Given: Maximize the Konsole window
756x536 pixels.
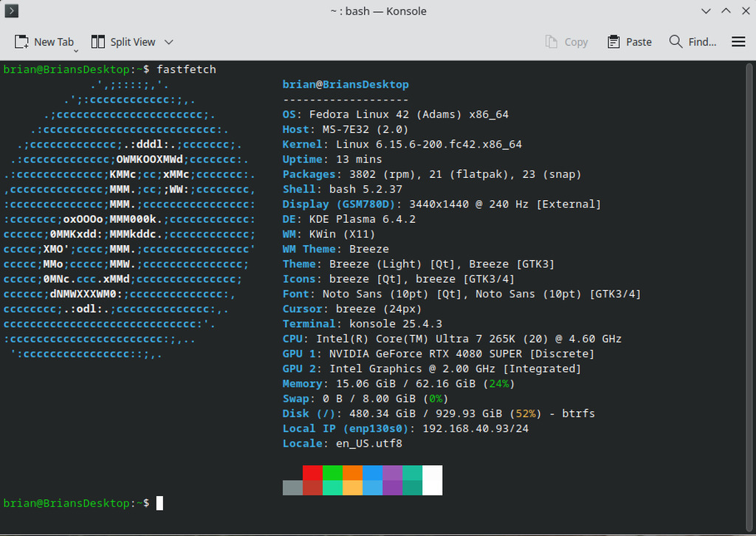Looking at the screenshot, I should (725, 11).
